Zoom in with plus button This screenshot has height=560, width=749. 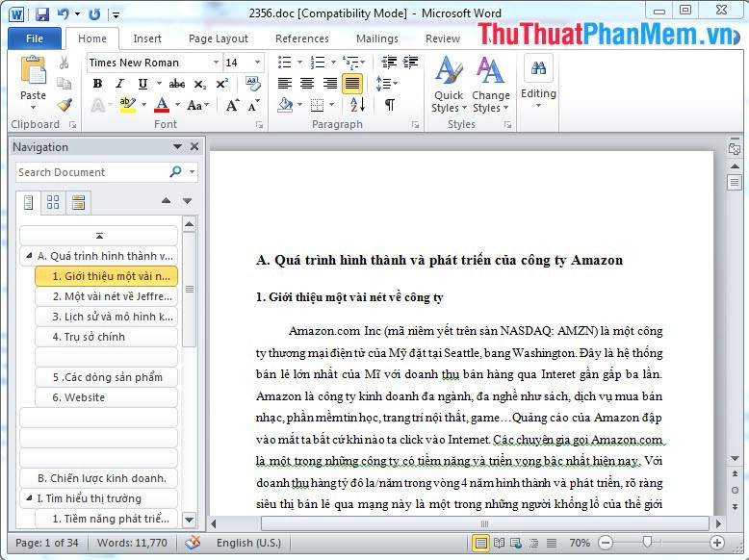click(716, 543)
